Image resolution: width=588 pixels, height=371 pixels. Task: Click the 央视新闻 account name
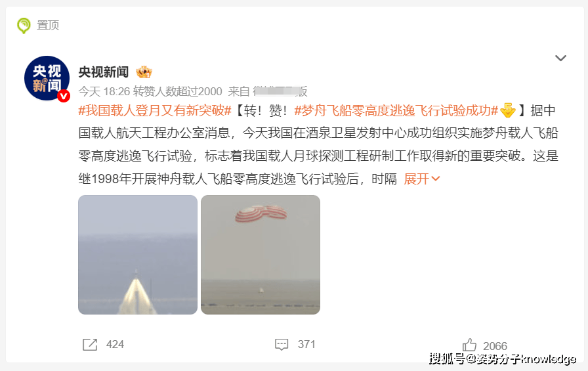(104, 72)
